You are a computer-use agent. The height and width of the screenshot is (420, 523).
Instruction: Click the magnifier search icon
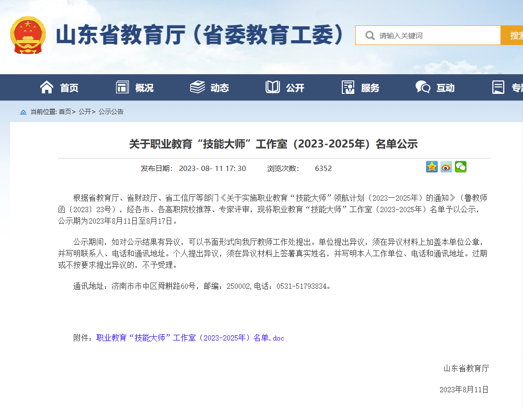pyautogui.click(x=370, y=35)
